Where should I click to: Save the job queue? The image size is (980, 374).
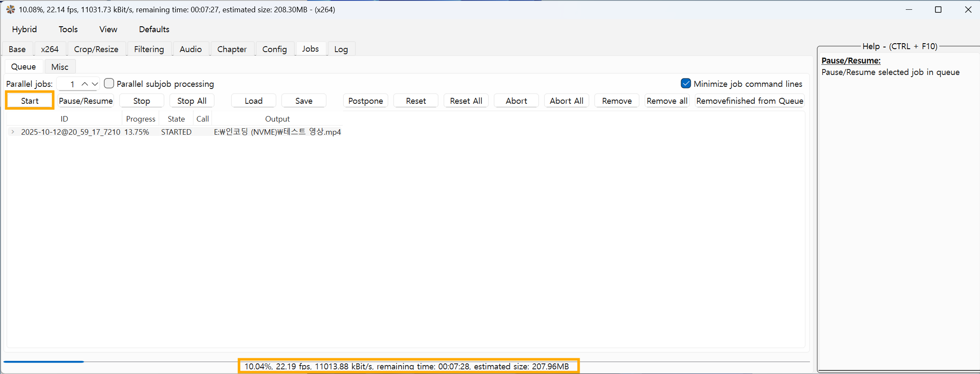pos(304,101)
